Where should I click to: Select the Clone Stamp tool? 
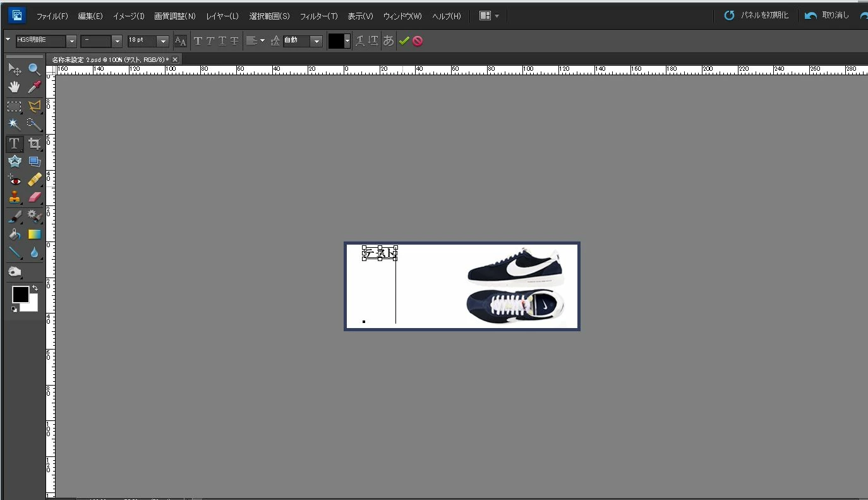15,197
